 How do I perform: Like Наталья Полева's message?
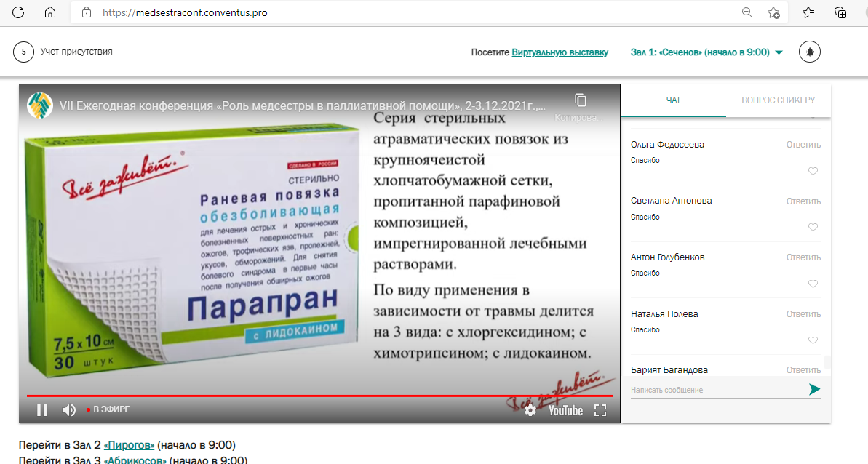tap(813, 340)
